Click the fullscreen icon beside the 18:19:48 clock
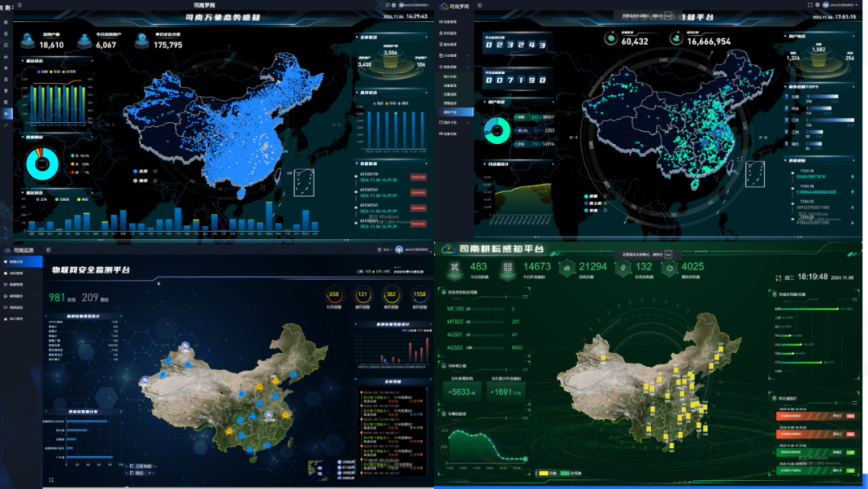This screenshot has width=868, height=489. pyautogui.click(x=777, y=277)
